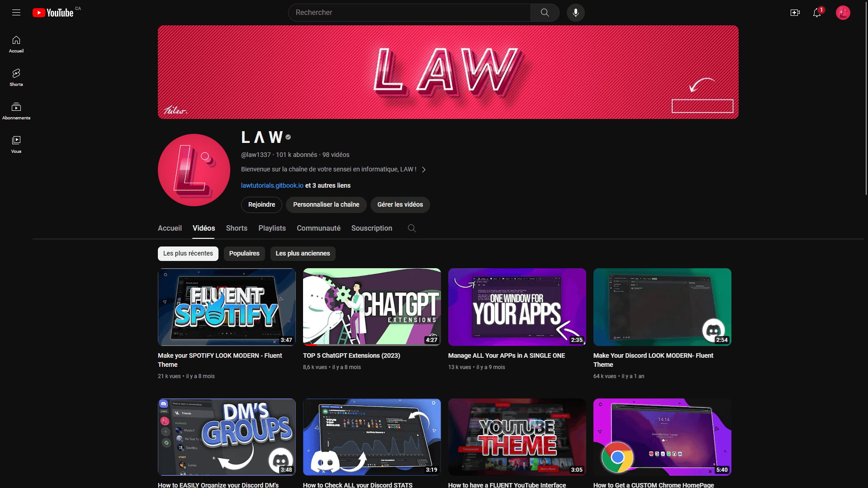Go to Accueil in the sidebar
This screenshot has width=868, height=488.
pos(16,44)
